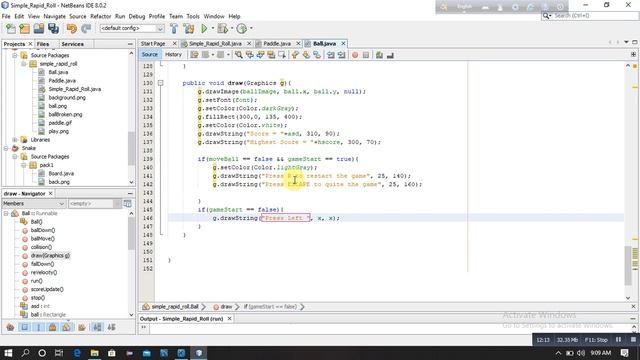
Task: Click the editor vertical scrollbar thumb
Action: tap(628, 266)
